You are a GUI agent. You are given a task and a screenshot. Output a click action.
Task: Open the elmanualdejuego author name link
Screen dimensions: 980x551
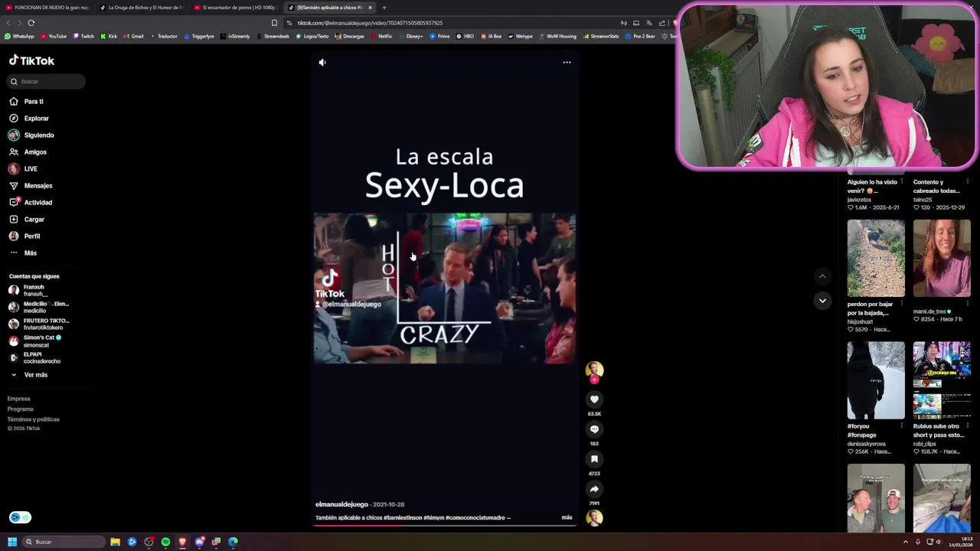point(341,505)
